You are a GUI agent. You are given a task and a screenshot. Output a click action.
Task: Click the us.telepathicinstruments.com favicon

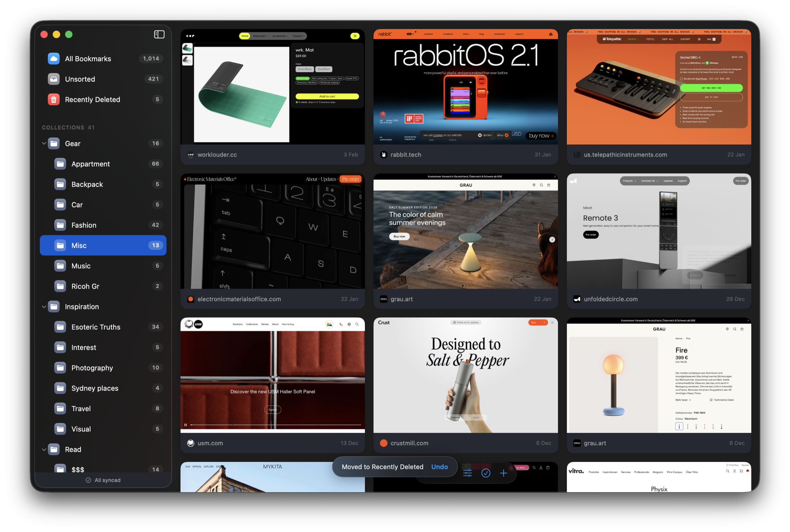pyautogui.click(x=577, y=155)
